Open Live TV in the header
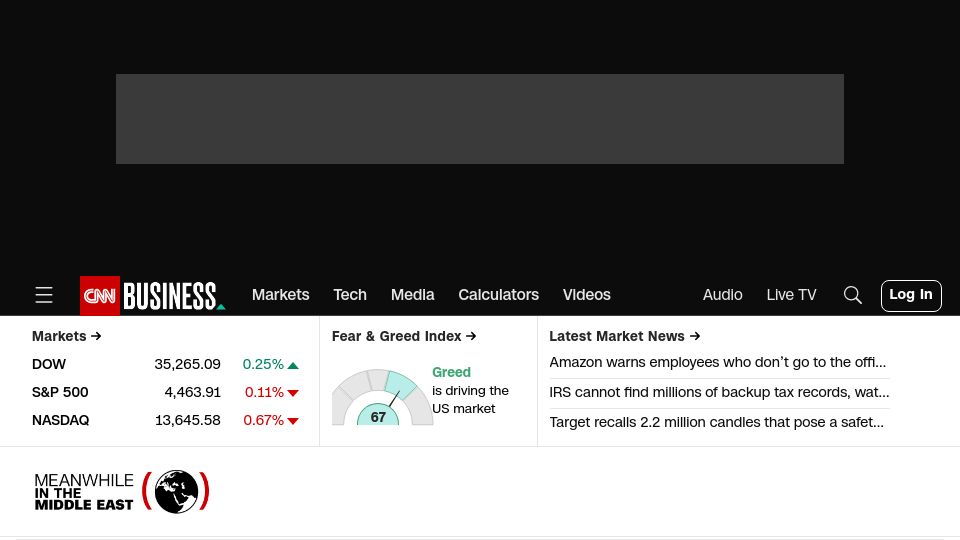This screenshot has height=540, width=960. (791, 294)
